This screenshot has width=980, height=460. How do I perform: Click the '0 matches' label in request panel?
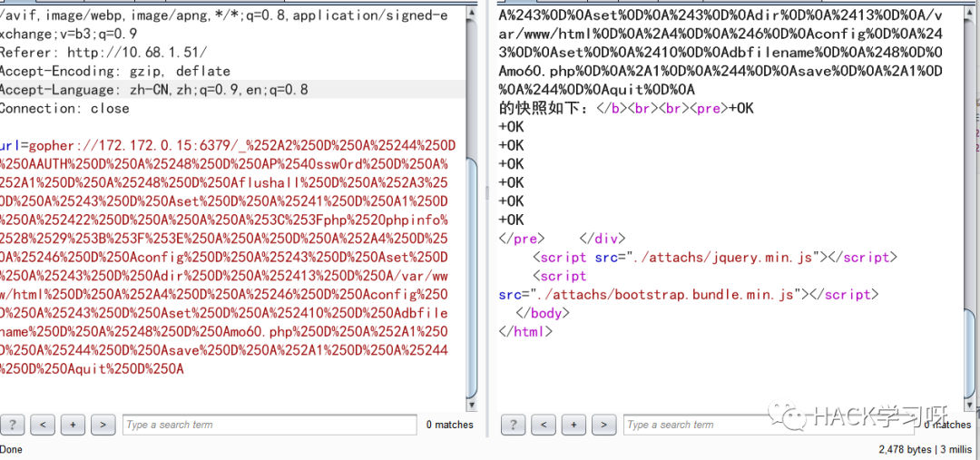point(450,425)
